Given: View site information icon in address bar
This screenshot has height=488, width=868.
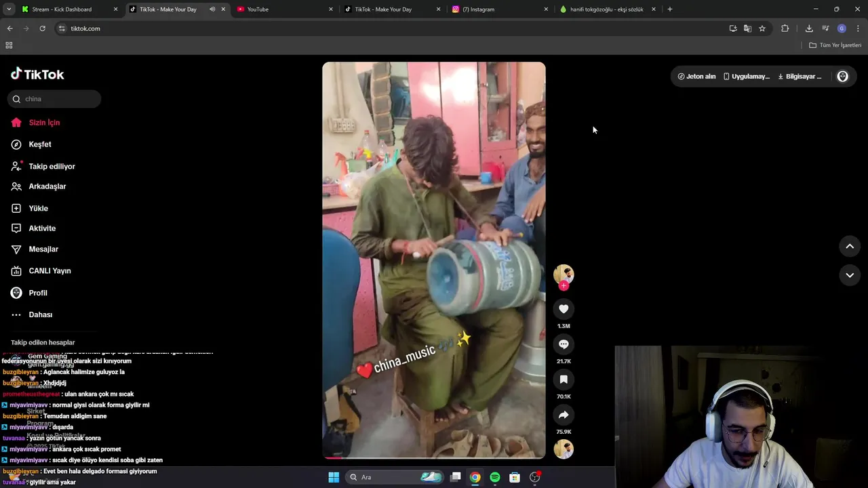Looking at the screenshot, I should [x=62, y=28].
